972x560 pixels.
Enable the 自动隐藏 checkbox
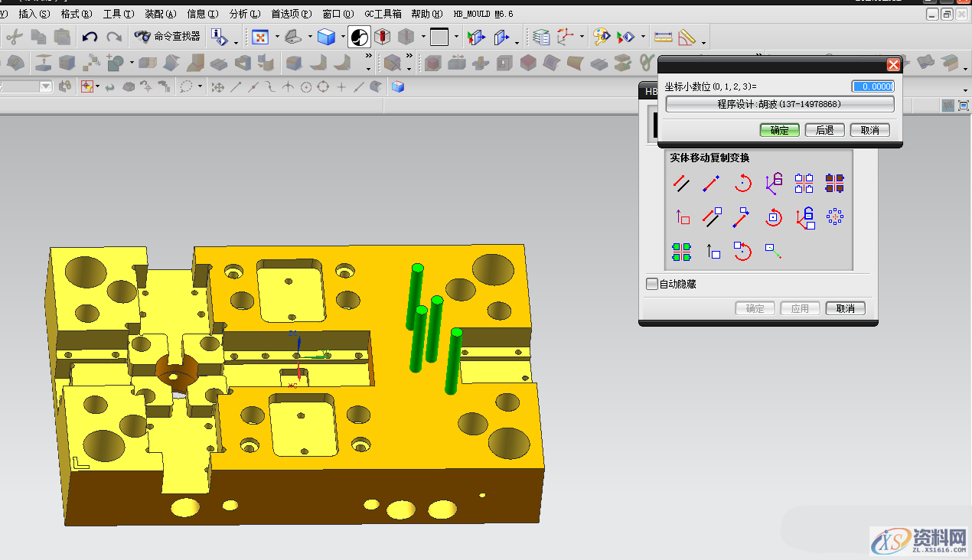(652, 285)
